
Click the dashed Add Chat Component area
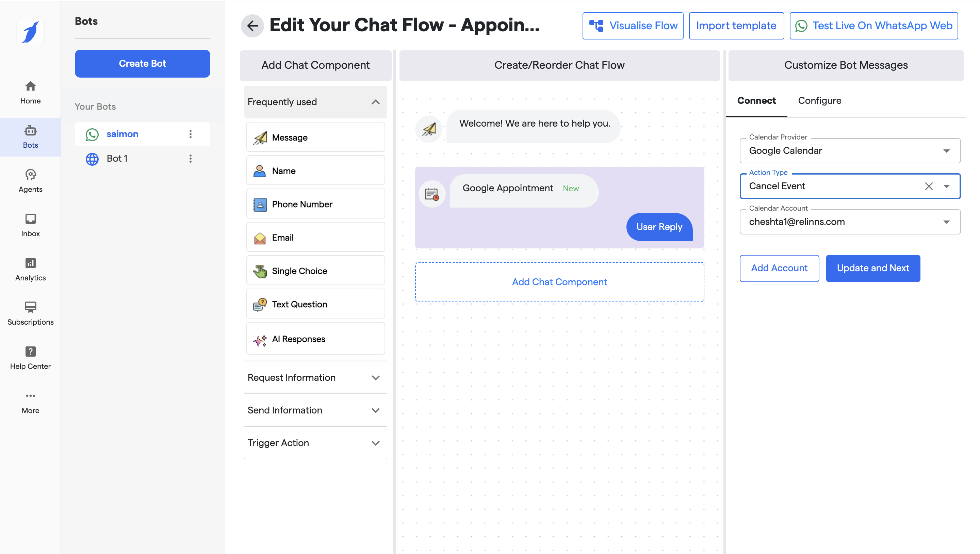559,282
